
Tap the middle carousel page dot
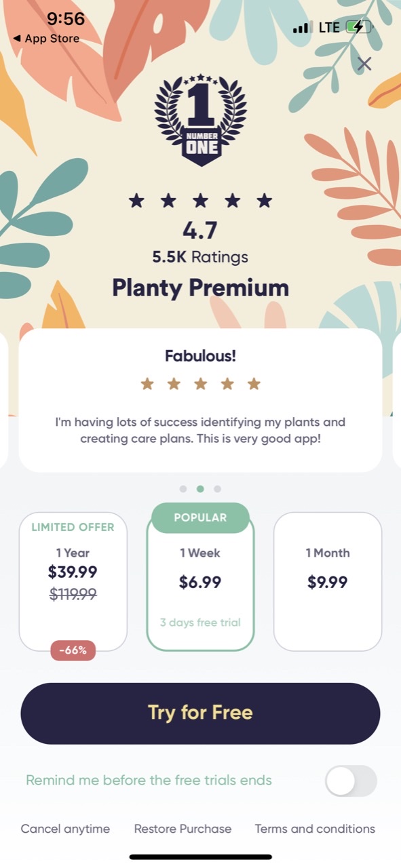pyautogui.click(x=200, y=488)
